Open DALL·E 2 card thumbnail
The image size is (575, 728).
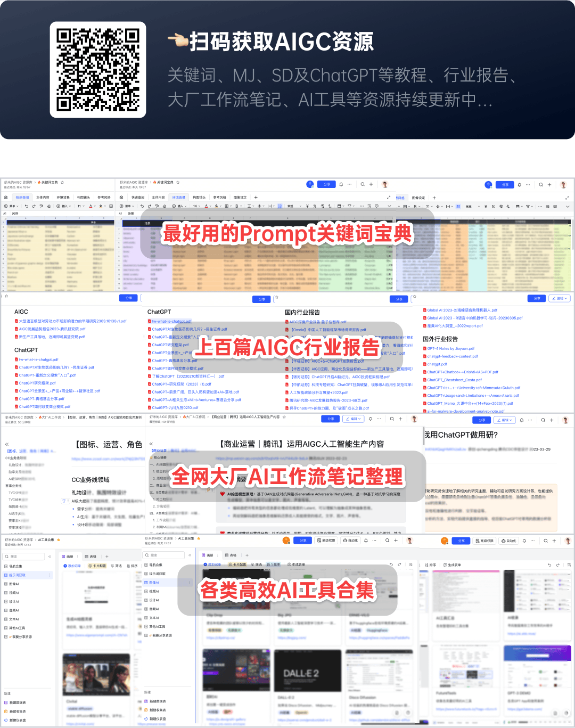tap(307, 670)
